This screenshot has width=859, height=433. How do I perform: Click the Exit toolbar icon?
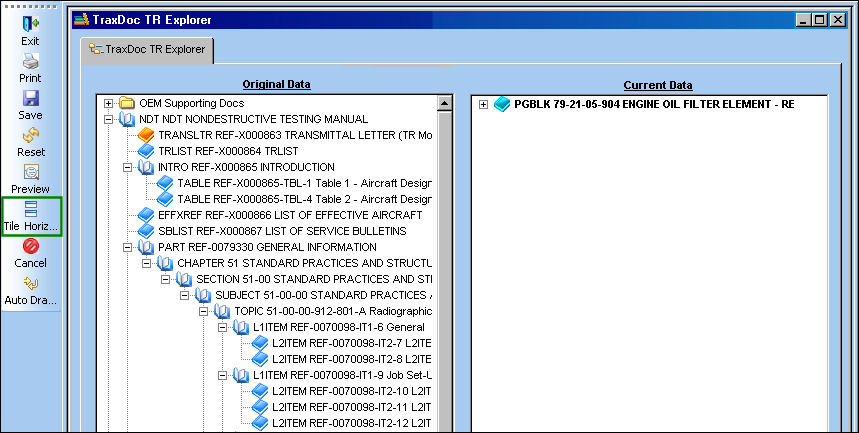coord(31,24)
